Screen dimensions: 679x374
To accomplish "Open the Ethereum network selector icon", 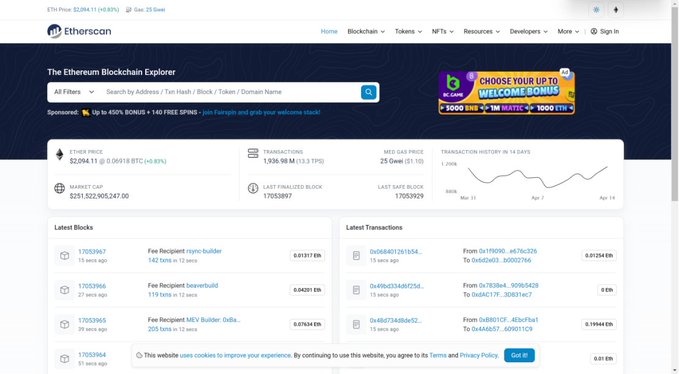I will pyautogui.click(x=616, y=10).
